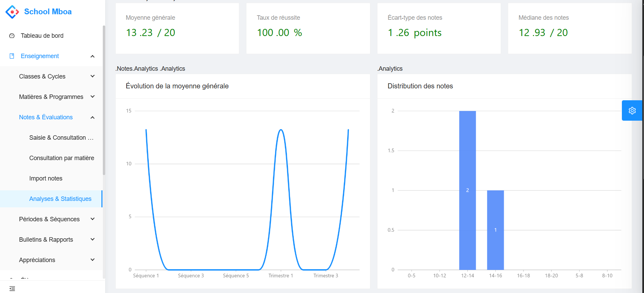
Task: Expand the Classes & Cycles submenu
Action: (x=92, y=76)
